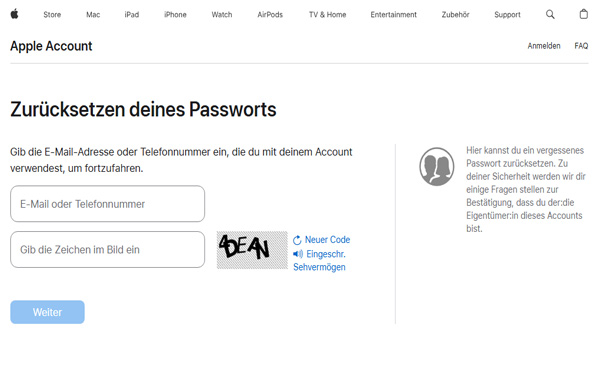
Task: Click the text Hier kannst du ein vergessenes Passwort zurücksetzen
Action: pos(525,157)
